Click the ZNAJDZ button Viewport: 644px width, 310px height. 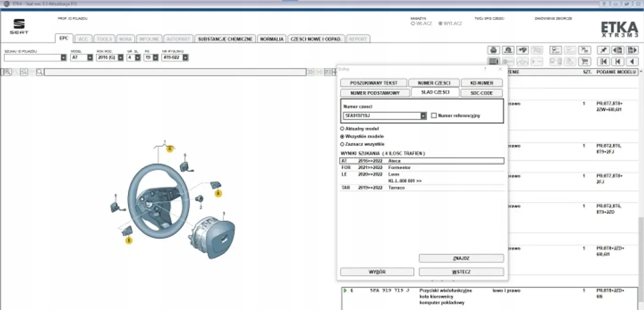click(461, 259)
